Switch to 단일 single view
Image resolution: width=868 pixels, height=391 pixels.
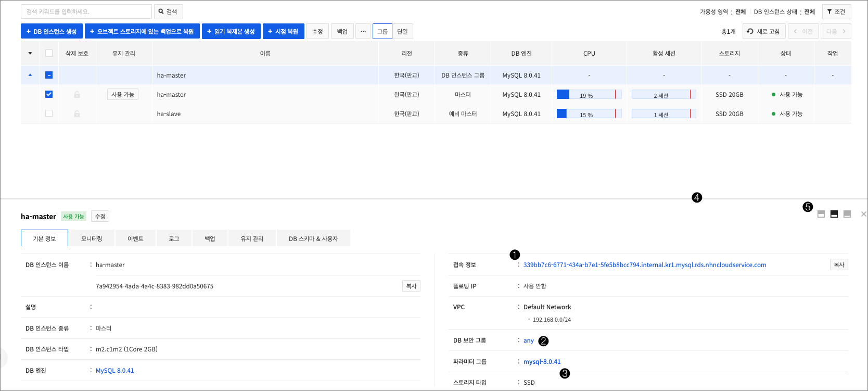(402, 31)
